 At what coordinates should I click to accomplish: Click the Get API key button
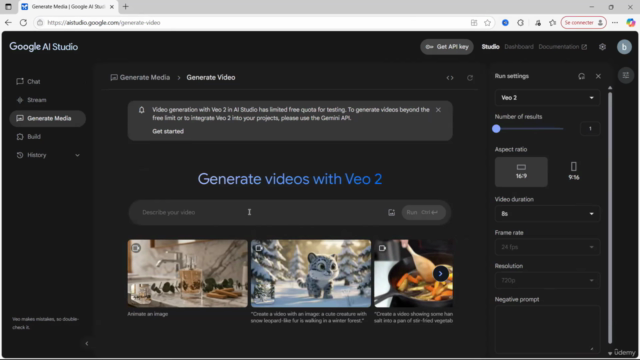pos(447,47)
